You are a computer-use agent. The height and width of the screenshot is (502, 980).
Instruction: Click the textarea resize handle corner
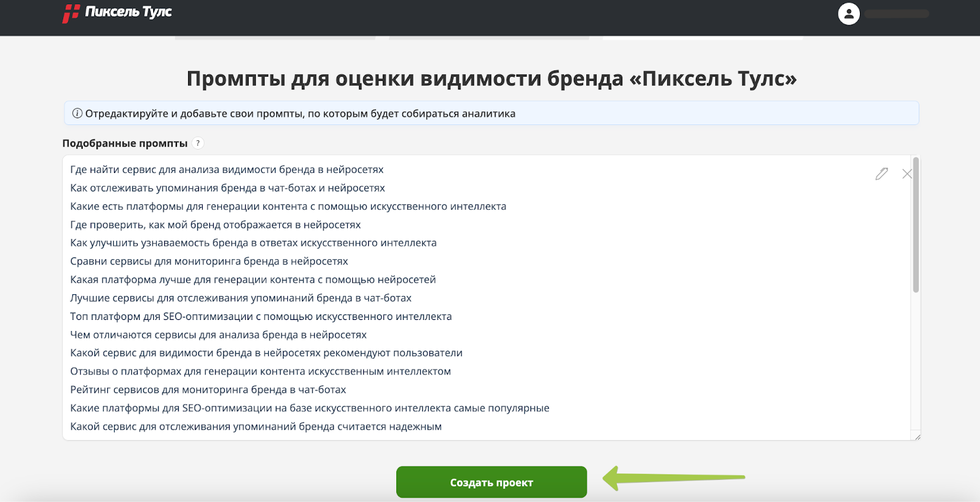tap(917, 436)
